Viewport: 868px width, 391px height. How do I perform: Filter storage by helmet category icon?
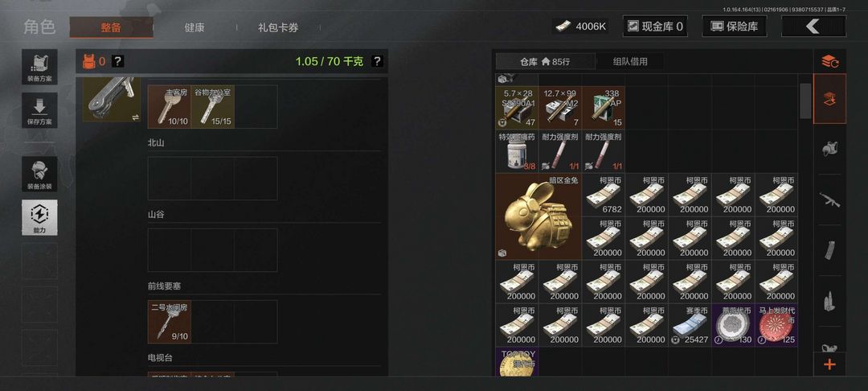pos(829,149)
